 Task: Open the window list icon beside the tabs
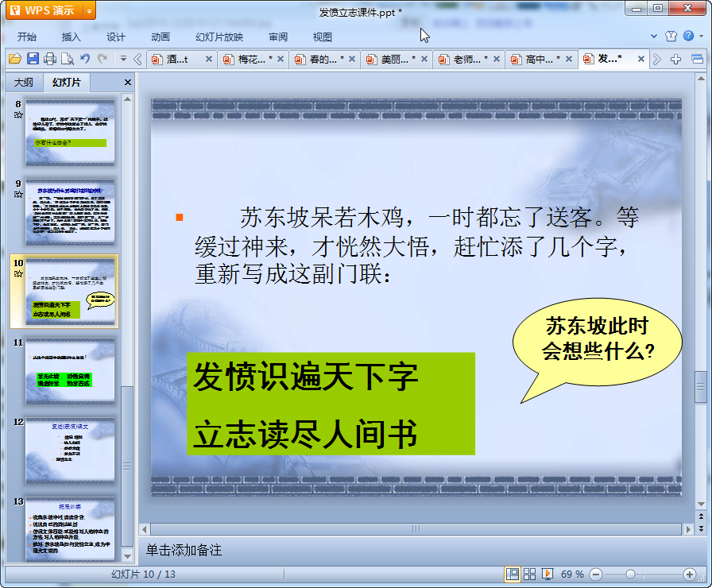tap(697, 59)
